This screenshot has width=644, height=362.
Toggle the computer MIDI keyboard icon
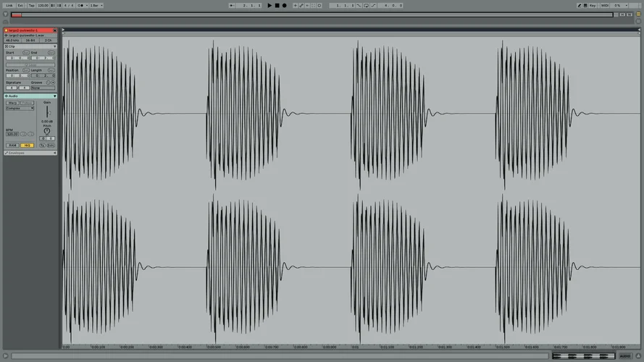click(585, 6)
